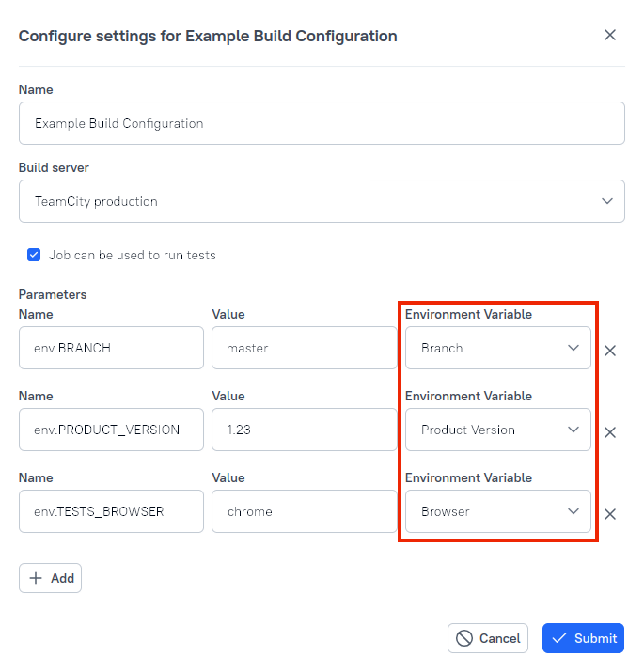Open the Browser environment variable dropdown

[497, 511]
